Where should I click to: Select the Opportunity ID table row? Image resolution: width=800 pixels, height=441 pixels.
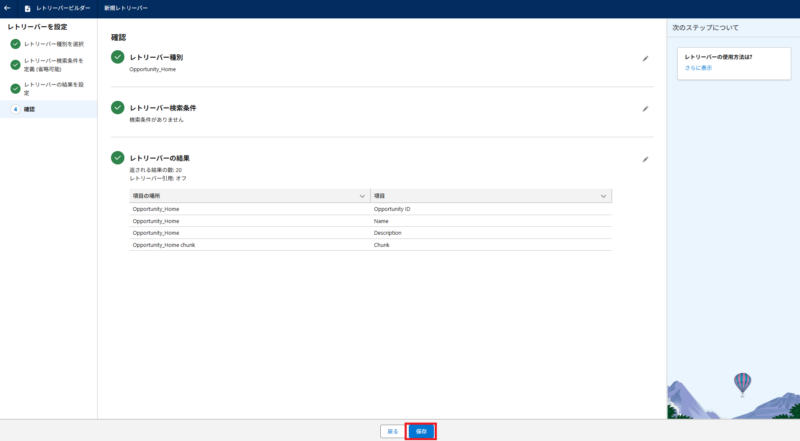[x=370, y=208]
